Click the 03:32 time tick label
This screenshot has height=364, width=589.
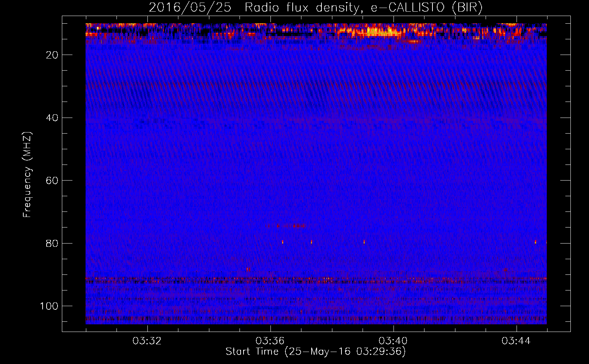[147, 341]
